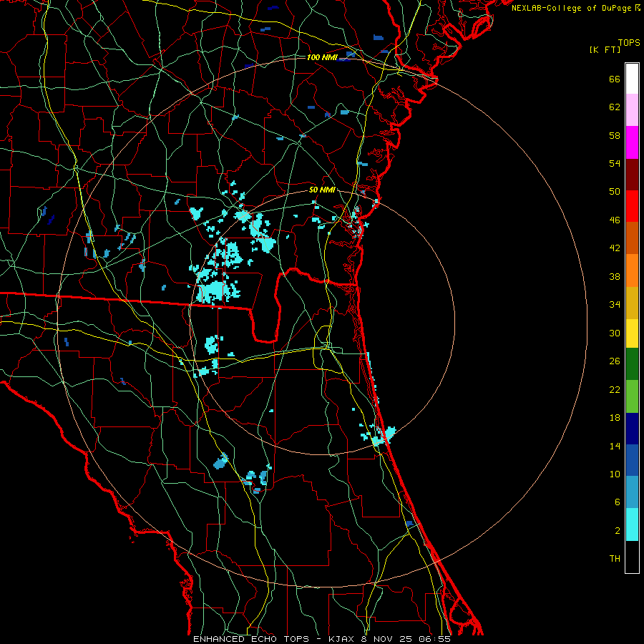Image resolution: width=644 pixels, height=644 pixels.
Task: Click the medium blue legend swatch
Action: tap(632, 460)
